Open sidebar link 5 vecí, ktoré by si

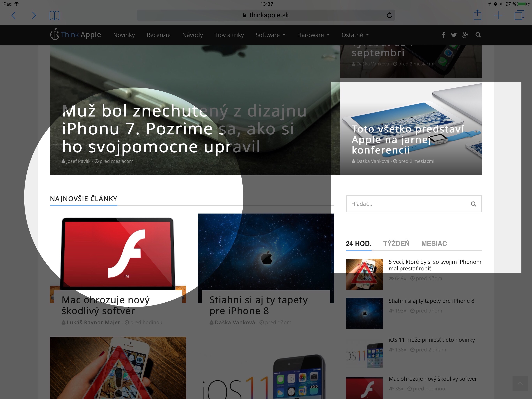435,265
